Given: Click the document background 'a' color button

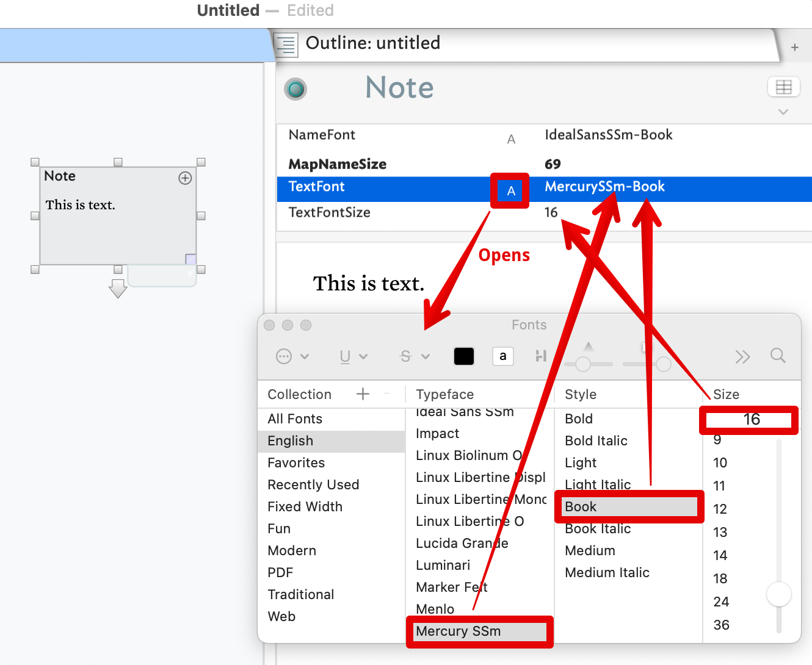Looking at the screenshot, I should tap(502, 356).
